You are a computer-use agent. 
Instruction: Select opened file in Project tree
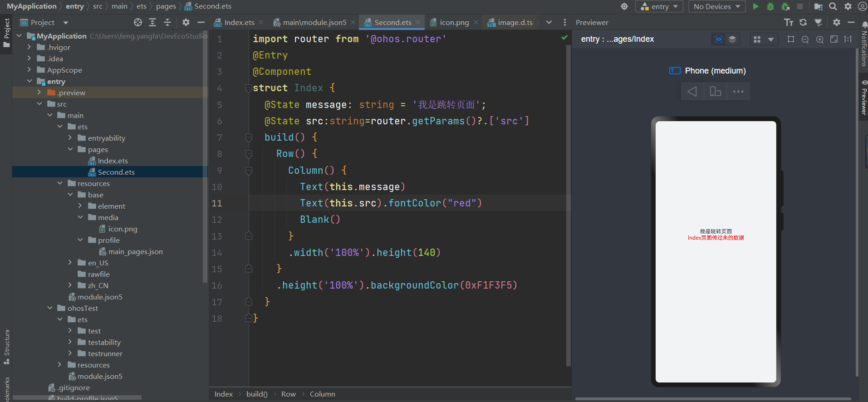coord(138,22)
